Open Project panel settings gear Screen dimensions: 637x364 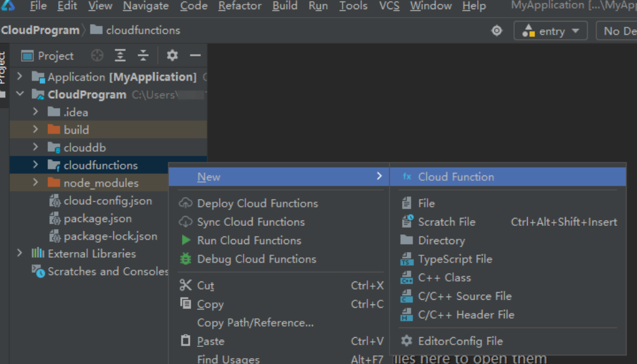coord(172,56)
